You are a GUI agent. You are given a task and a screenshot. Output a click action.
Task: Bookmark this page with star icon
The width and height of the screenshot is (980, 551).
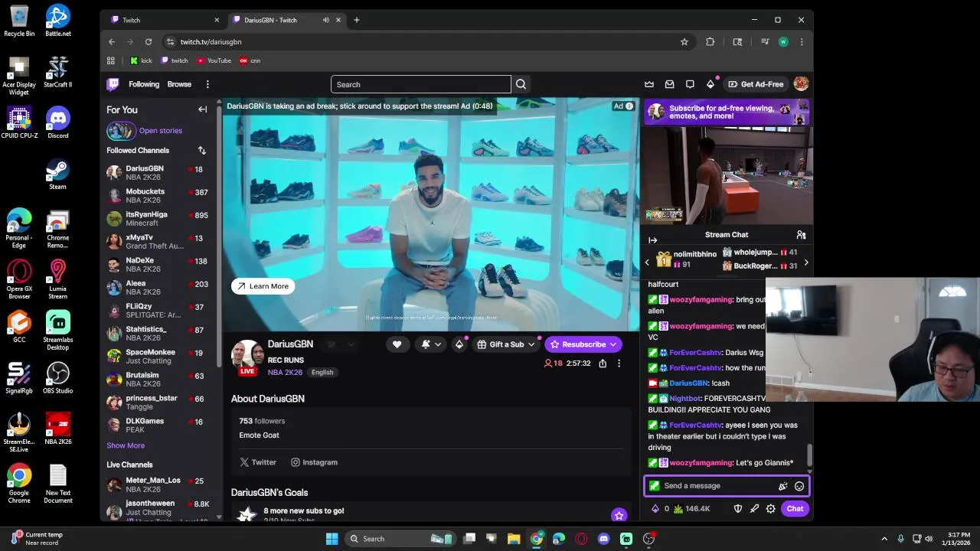[x=684, y=42]
